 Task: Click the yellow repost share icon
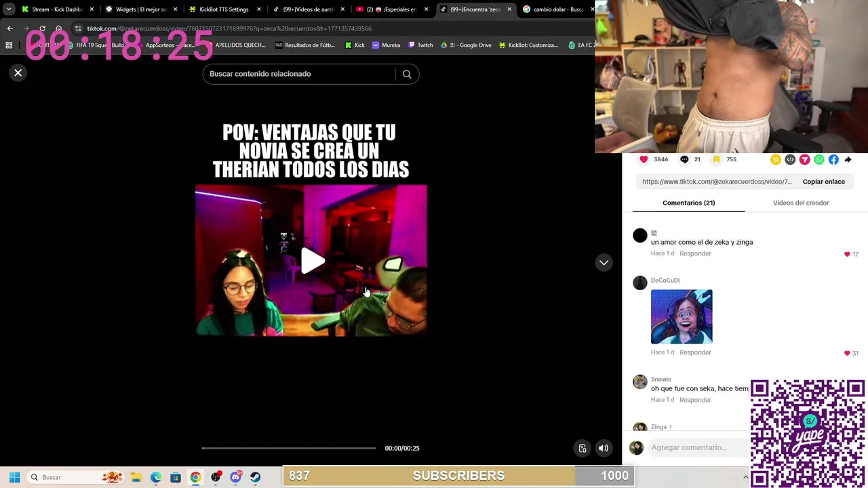tap(776, 159)
